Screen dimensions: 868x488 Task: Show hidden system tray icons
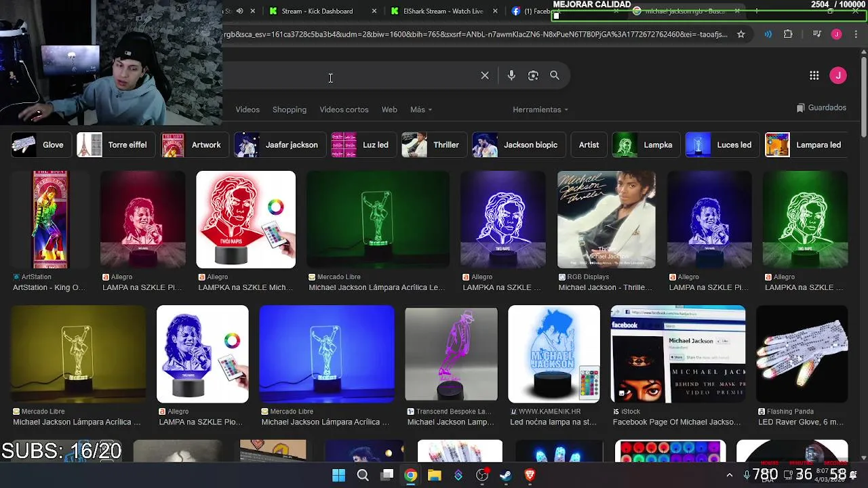click(729, 475)
